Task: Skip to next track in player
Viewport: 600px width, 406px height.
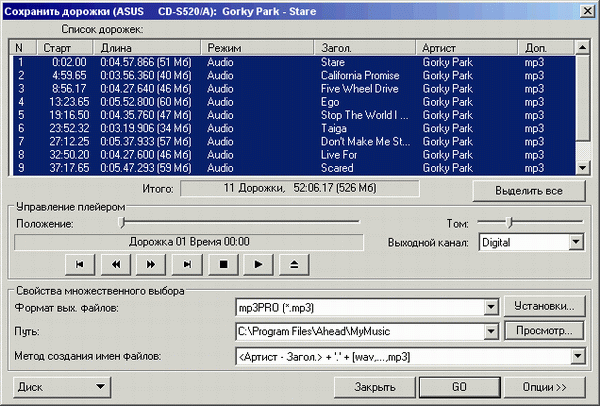Action: [187, 264]
